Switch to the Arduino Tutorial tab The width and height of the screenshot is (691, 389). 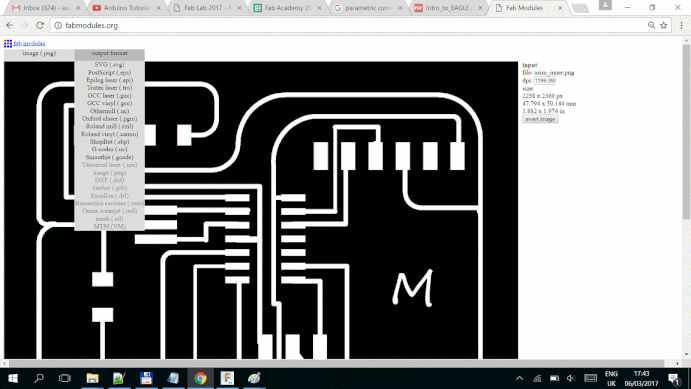click(127, 8)
